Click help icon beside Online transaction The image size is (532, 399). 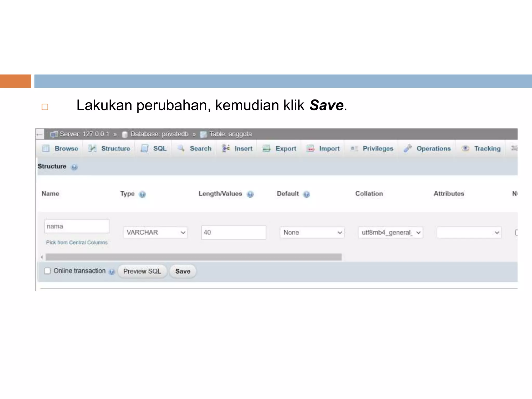coord(112,272)
